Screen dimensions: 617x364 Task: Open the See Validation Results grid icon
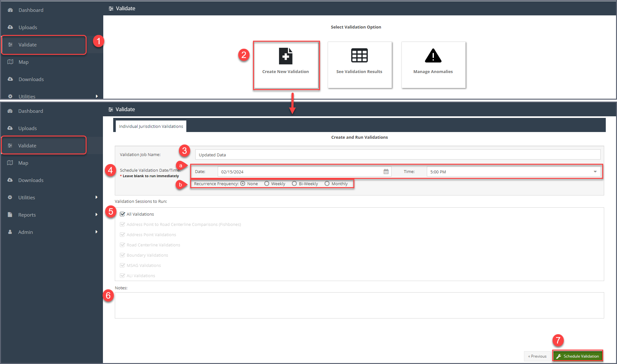point(359,56)
